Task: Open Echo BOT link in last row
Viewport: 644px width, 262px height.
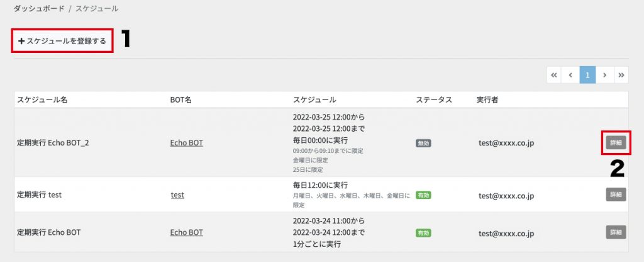Action: point(186,232)
